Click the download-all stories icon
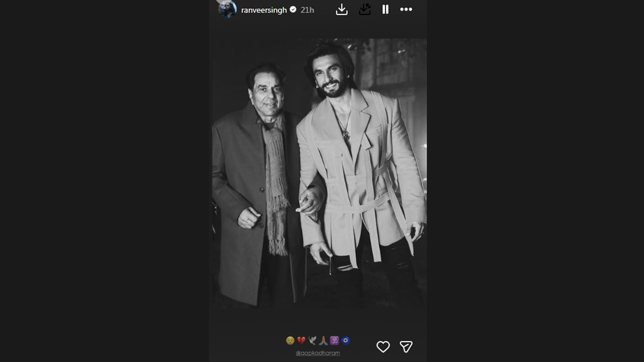This screenshot has height=362, width=644. coord(364,9)
